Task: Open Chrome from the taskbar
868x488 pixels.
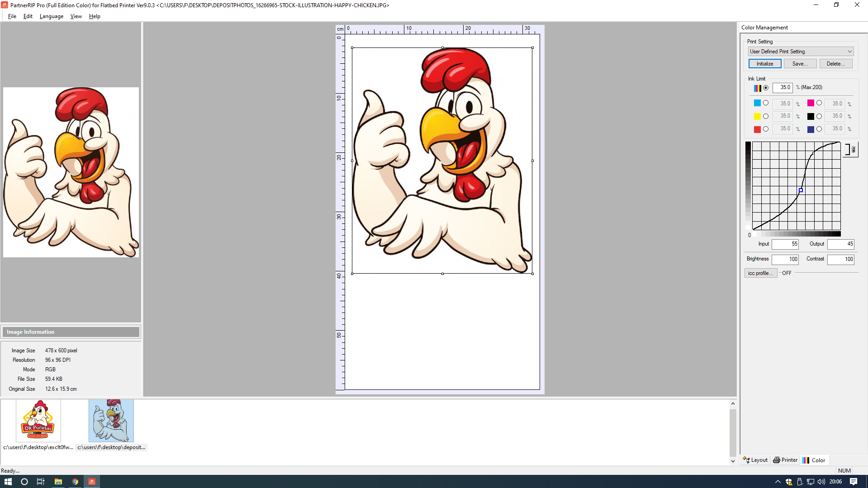Action: 75,482
